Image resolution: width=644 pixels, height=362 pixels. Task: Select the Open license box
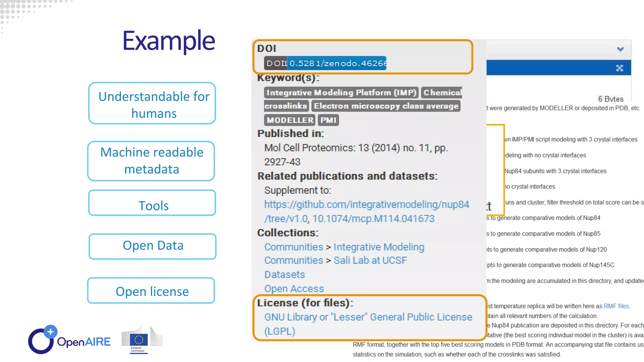[x=151, y=290]
